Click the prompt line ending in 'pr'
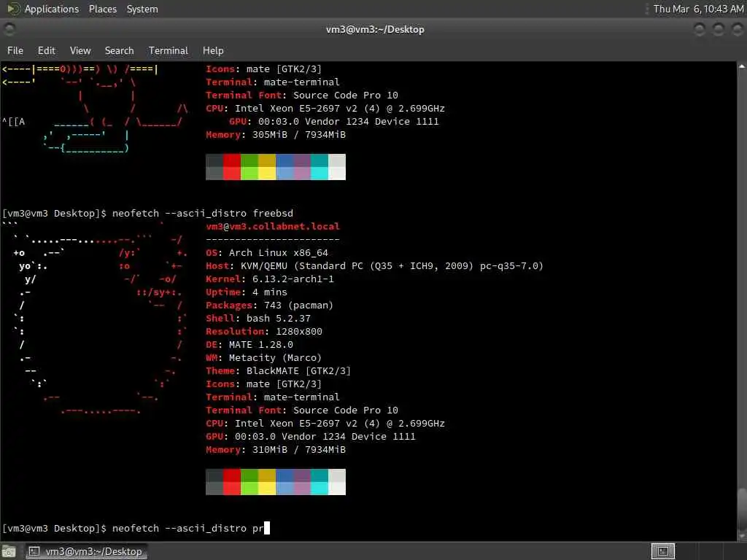The height and width of the screenshot is (560, 747). click(x=136, y=528)
